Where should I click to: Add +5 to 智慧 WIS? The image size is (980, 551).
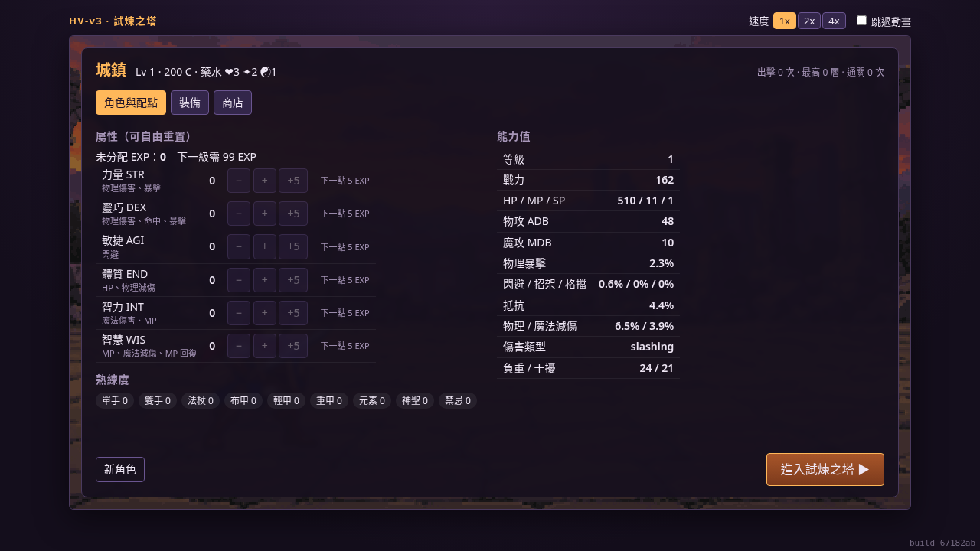[x=293, y=346]
